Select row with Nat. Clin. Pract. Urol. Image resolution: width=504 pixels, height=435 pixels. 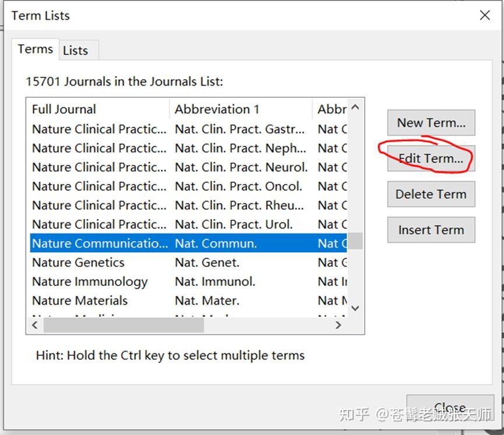tap(234, 224)
